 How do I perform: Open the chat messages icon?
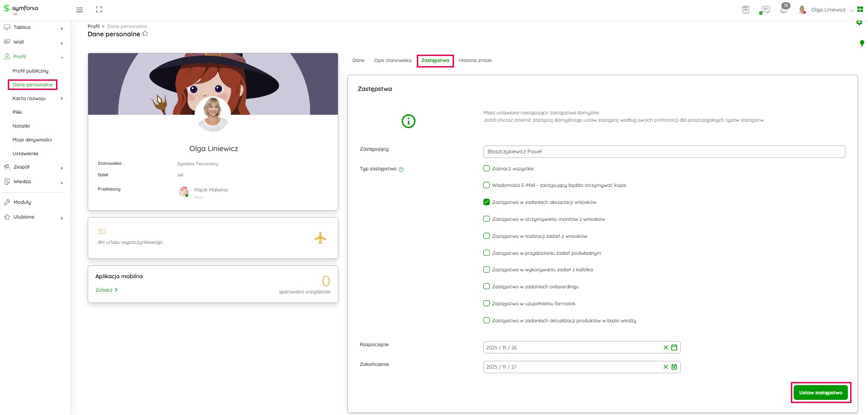coord(765,10)
